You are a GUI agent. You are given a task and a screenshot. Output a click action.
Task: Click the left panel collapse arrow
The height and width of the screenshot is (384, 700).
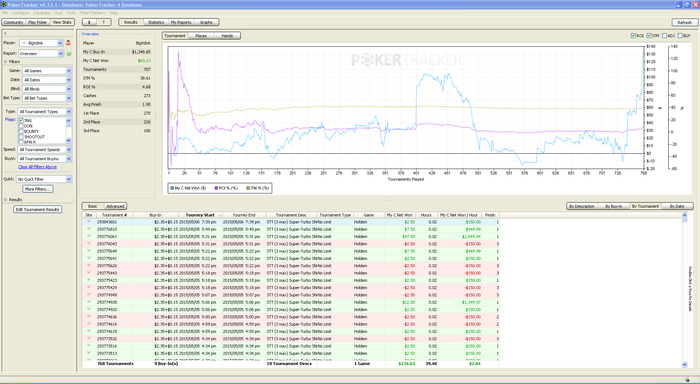tap(4, 33)
